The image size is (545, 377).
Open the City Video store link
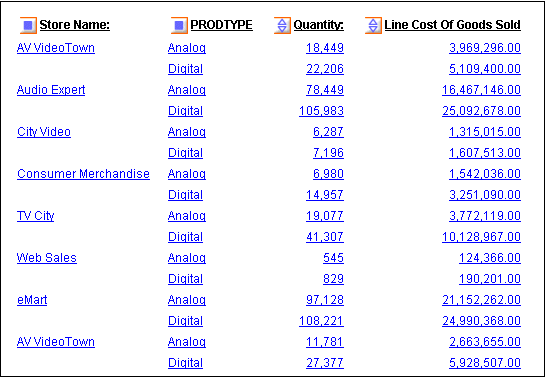coord(44,132)
